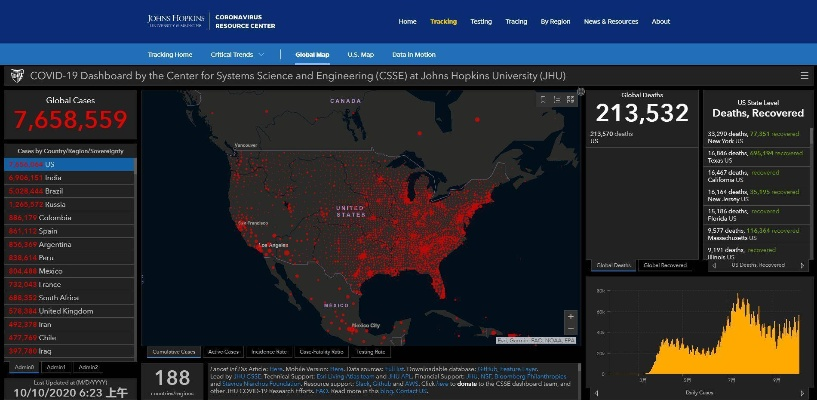This screenshot has width=817, height=400.
Task: Open the Tracing menu item
Action: [x=516, y=22]
